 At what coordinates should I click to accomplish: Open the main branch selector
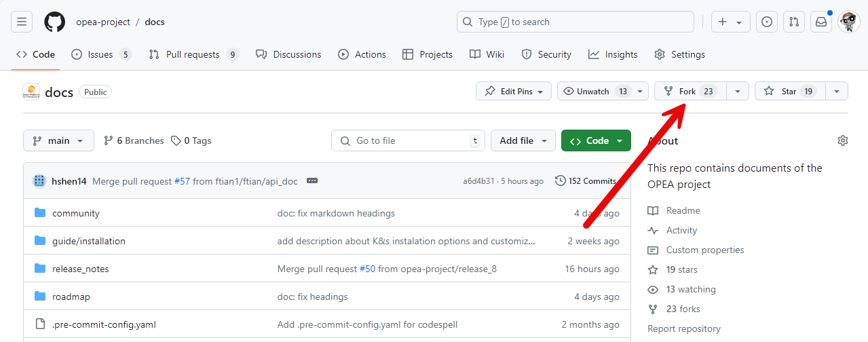click(x=58, y=140)
